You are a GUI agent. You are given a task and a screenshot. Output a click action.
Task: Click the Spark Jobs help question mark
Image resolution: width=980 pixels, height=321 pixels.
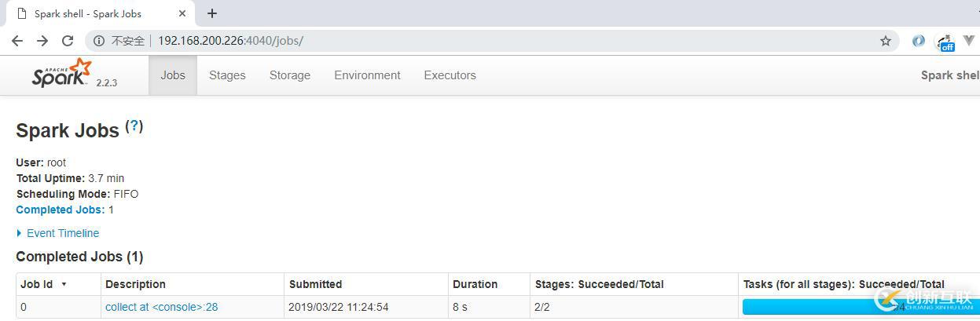[134, 126]
